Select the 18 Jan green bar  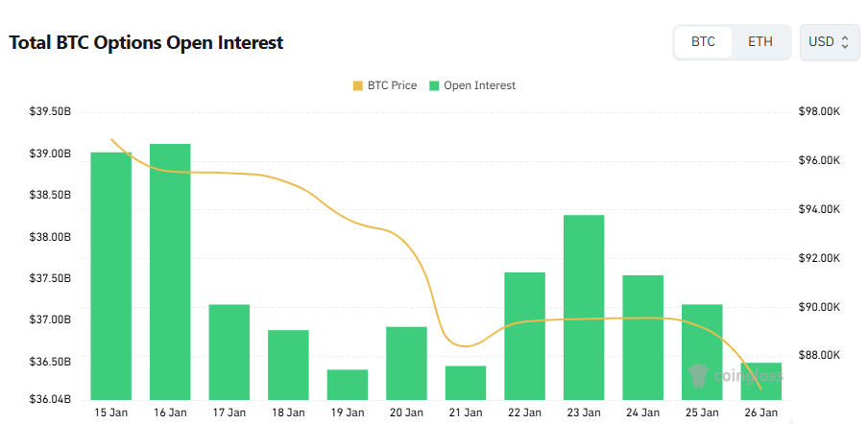pyautogui.click(x=288, y=365)
